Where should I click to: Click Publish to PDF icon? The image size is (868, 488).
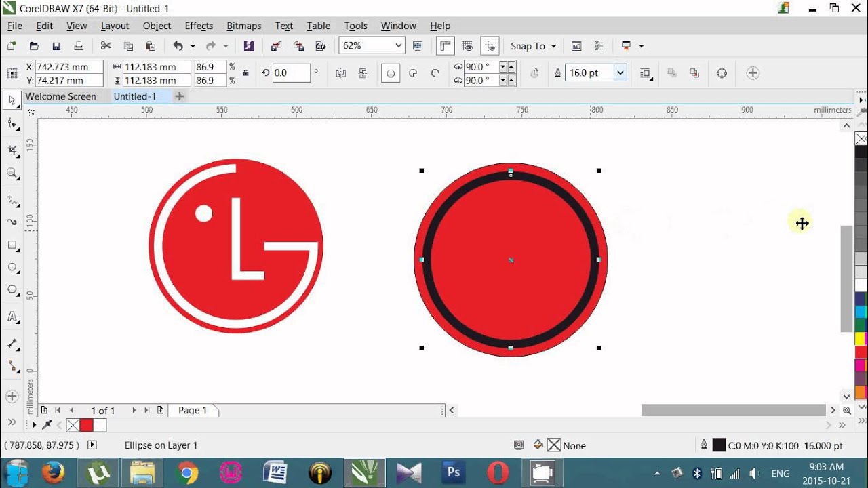(321, 46)
